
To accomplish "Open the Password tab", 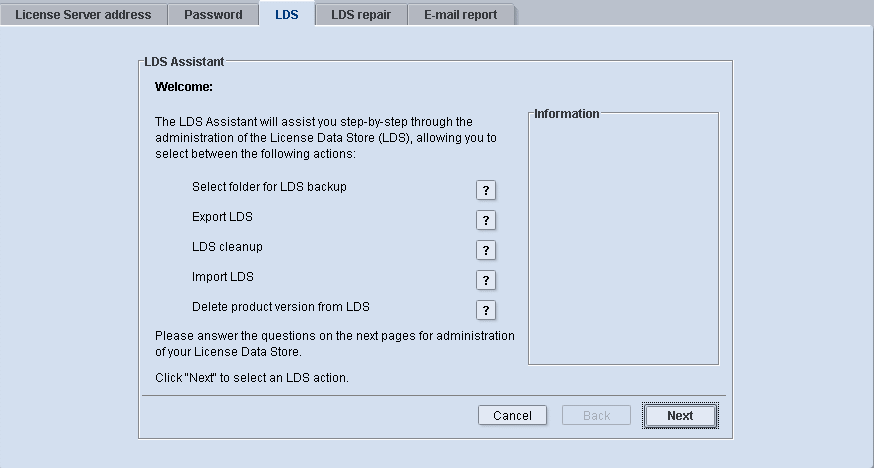I will click(213, 15).
